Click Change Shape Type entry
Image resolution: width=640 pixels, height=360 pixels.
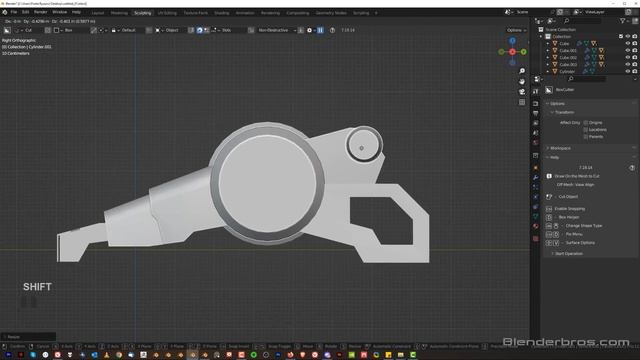tap(584, 226)
